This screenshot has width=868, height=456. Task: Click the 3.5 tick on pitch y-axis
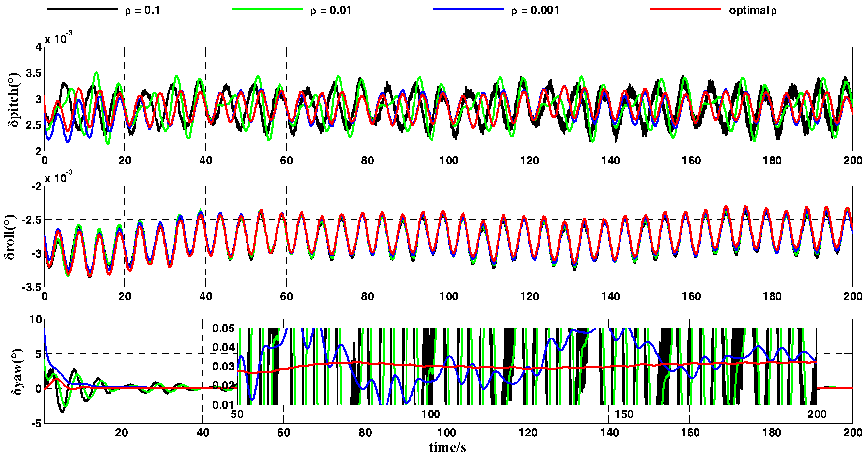33,73
